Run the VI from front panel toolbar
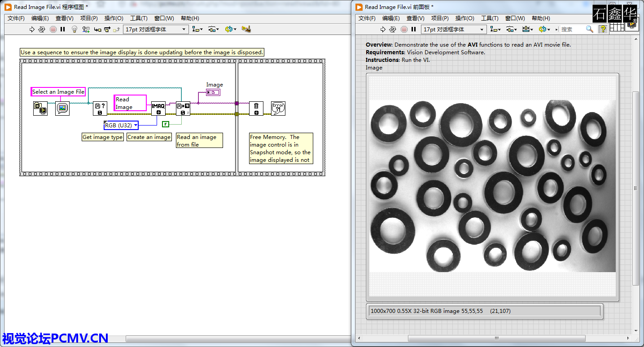The width and height of the screenshot is (644, 347). click(383, 29)
